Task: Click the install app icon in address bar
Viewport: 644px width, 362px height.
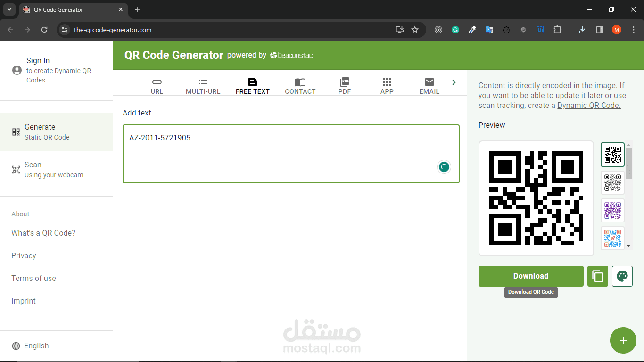Action: click(400, 30)
